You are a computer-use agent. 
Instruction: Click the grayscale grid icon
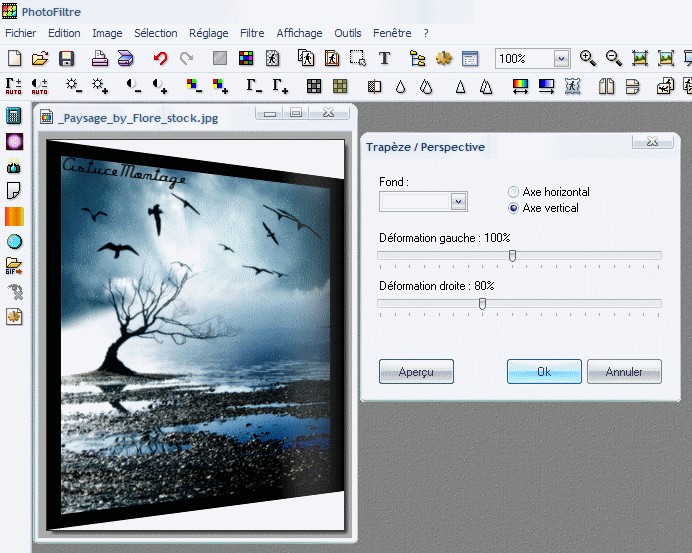point(314,86)
